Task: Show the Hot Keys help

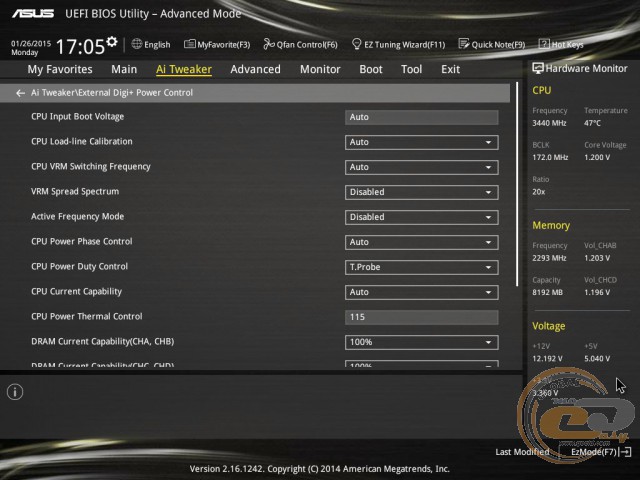Action: pos(561,44)
